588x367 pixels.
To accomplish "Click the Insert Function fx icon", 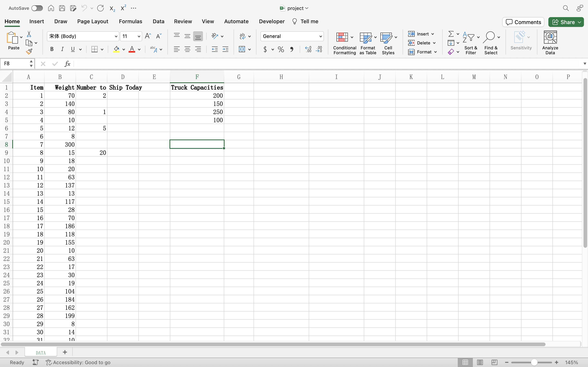I will click(67, 64).
